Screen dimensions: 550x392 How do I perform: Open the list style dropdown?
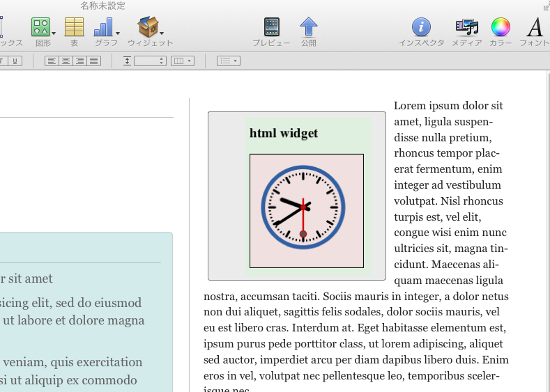point(229,61)
